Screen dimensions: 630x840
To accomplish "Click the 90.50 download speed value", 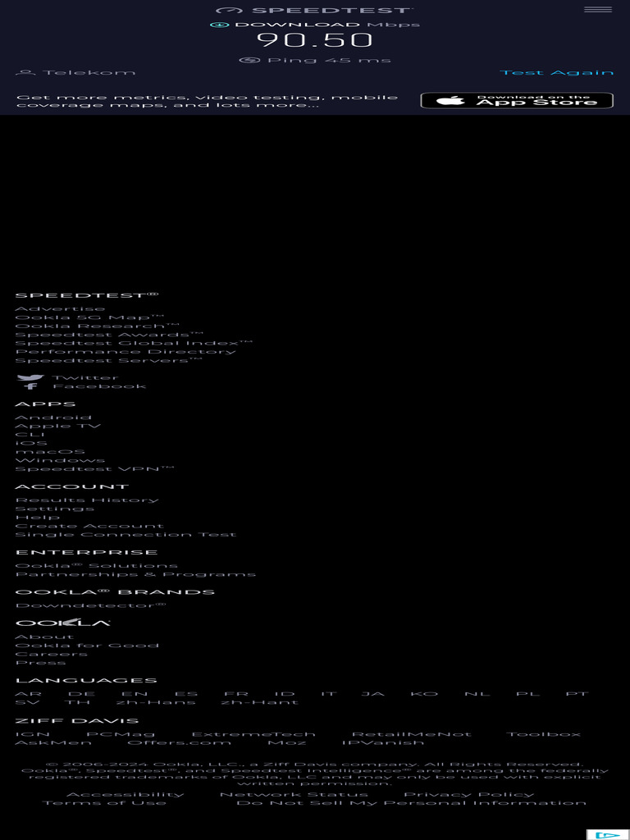I will click(x=314, y=40).
